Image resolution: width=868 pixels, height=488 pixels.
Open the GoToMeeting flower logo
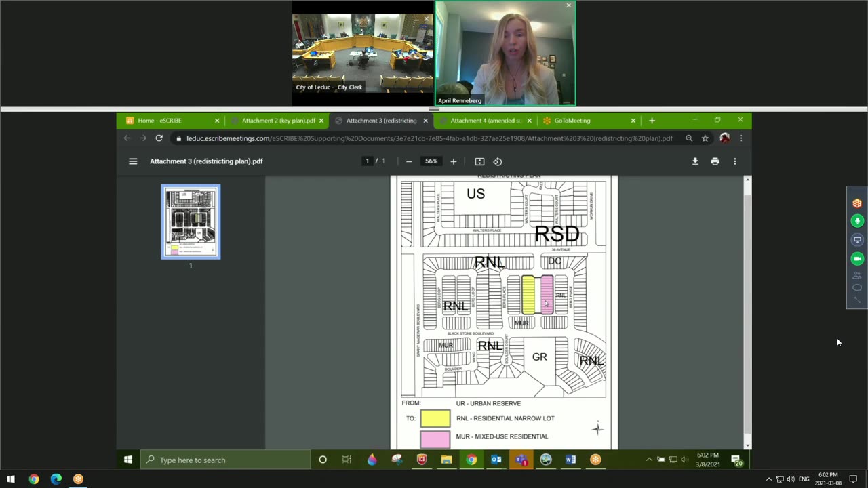pos(857,203)
